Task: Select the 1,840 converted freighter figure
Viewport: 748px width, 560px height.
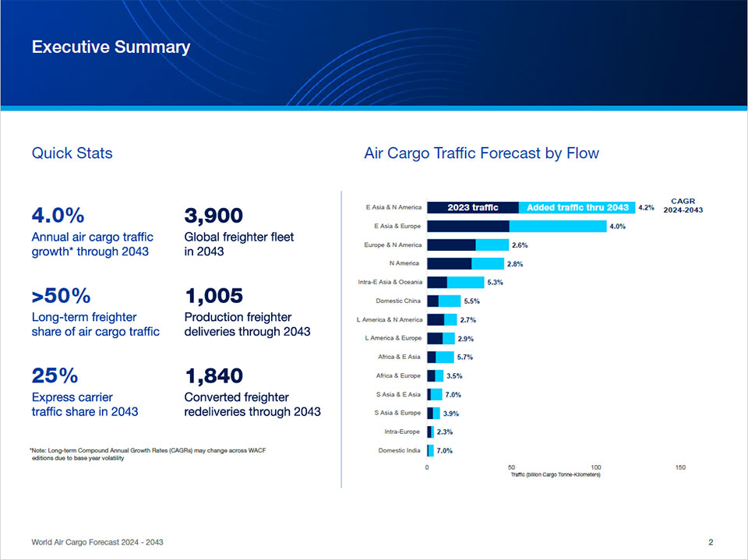Action: click(213, 376)
